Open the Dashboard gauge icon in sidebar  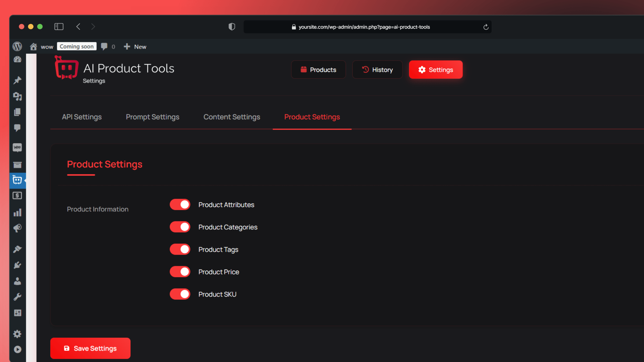tap(17, 59)
